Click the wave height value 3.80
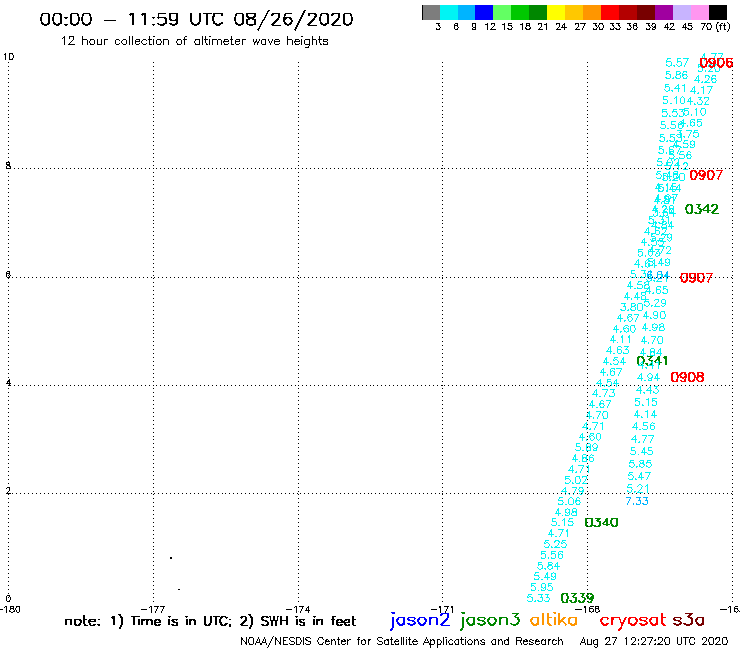Screen dimensions: 740x650 click(x=631, y=307)
